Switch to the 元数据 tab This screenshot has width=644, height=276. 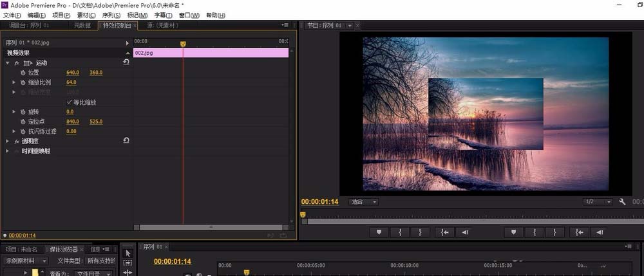82,26
